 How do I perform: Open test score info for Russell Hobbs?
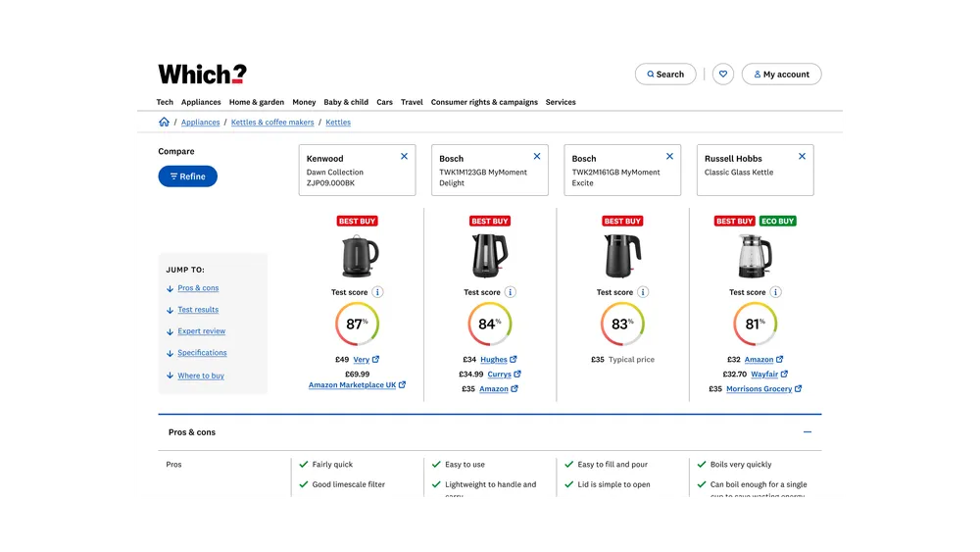click(776, 292)
